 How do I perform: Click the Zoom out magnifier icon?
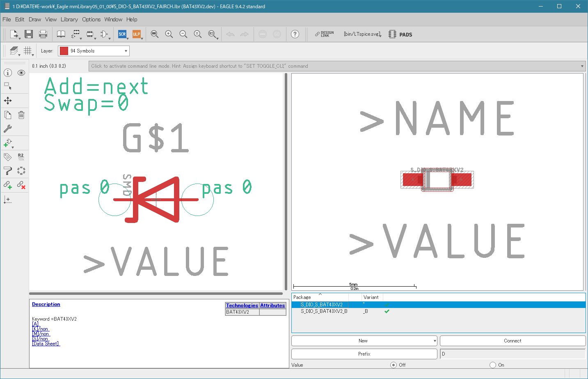(183, 34)
